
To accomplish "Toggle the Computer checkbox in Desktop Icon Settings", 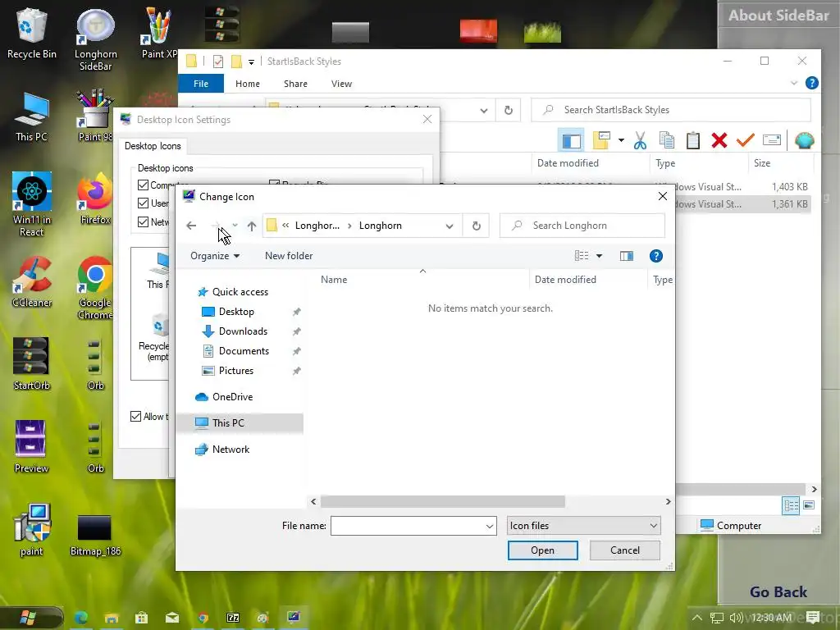I will point(143,185).
